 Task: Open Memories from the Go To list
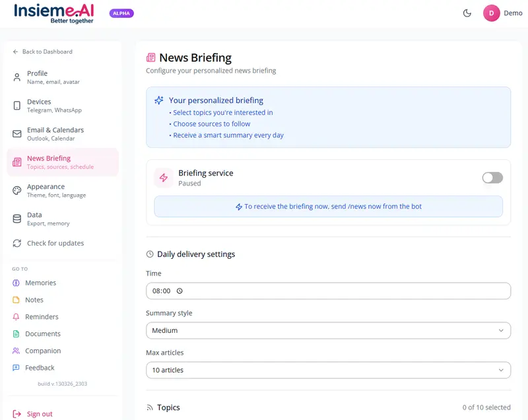pos(40,283)
